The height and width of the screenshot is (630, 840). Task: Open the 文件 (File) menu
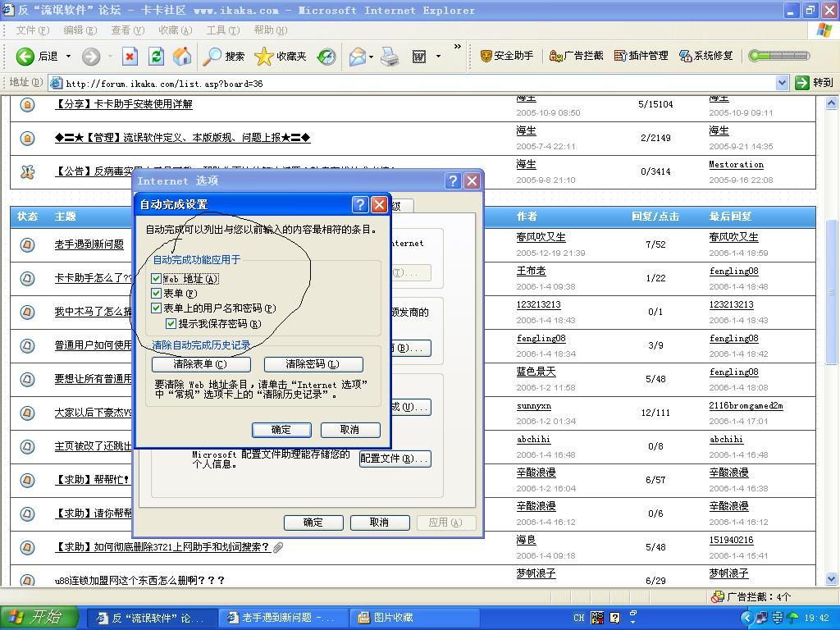pos(31,30)
